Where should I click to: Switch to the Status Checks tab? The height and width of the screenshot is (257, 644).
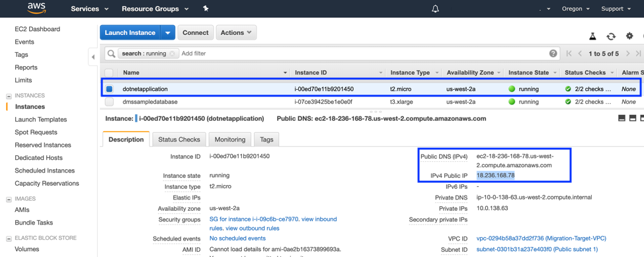179,139
